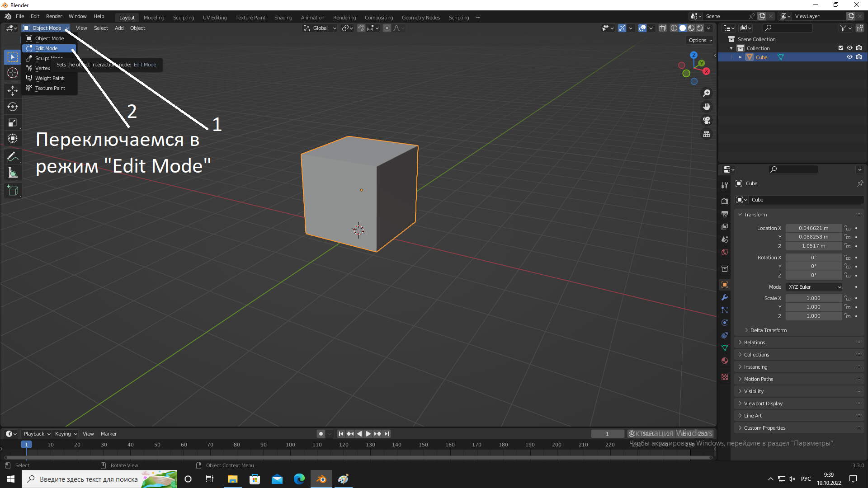Screen dimensions: 868x488
Task: Open the Render properties tab
Action: 725,201
